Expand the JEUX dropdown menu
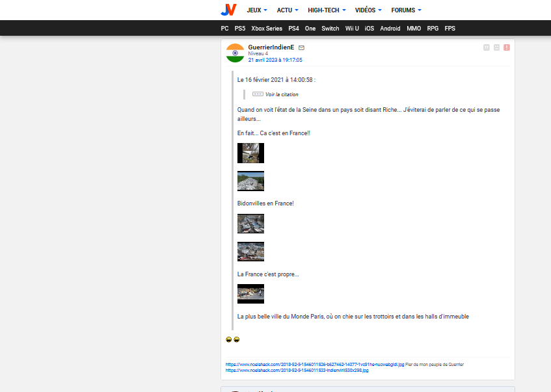Image resolution: width=551 pixels, height=392 pixels. 257,10
